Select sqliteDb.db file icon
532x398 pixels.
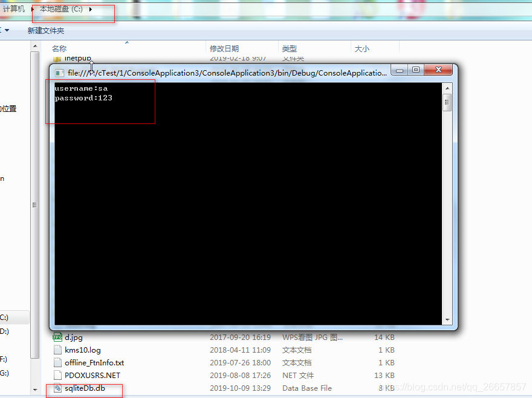click(57, 388)
